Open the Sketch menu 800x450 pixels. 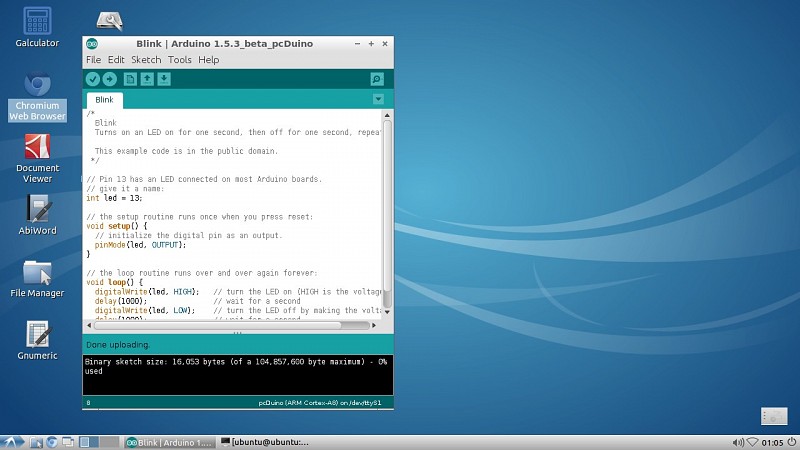pos(146,60)
